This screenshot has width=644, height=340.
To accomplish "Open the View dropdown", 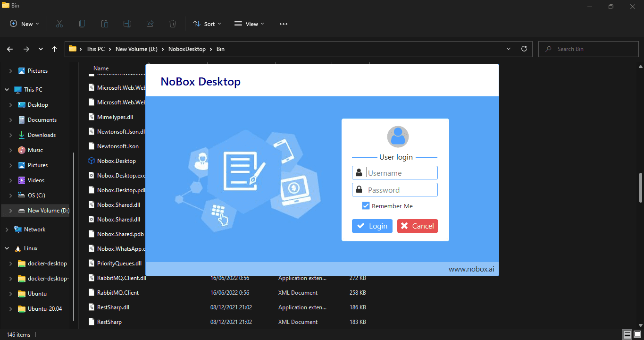I will (249, 24).
